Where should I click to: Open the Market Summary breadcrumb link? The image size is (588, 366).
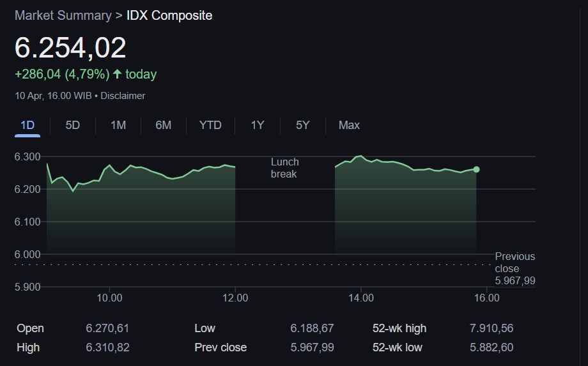(x=63, y=15)
